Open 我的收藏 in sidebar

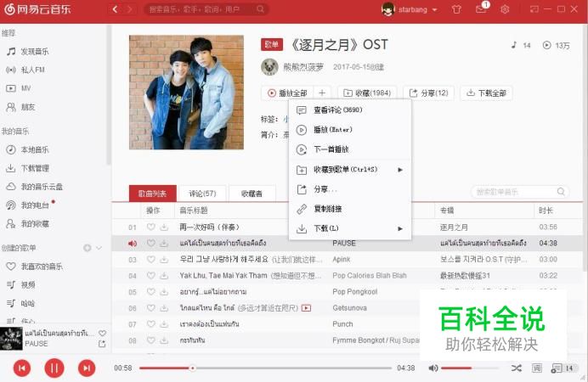click(x=28, y=223)
